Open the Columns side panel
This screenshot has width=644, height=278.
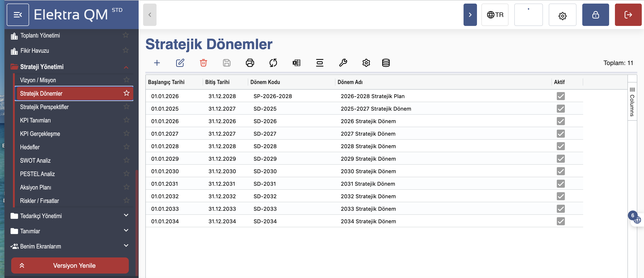tap(632, 102)
